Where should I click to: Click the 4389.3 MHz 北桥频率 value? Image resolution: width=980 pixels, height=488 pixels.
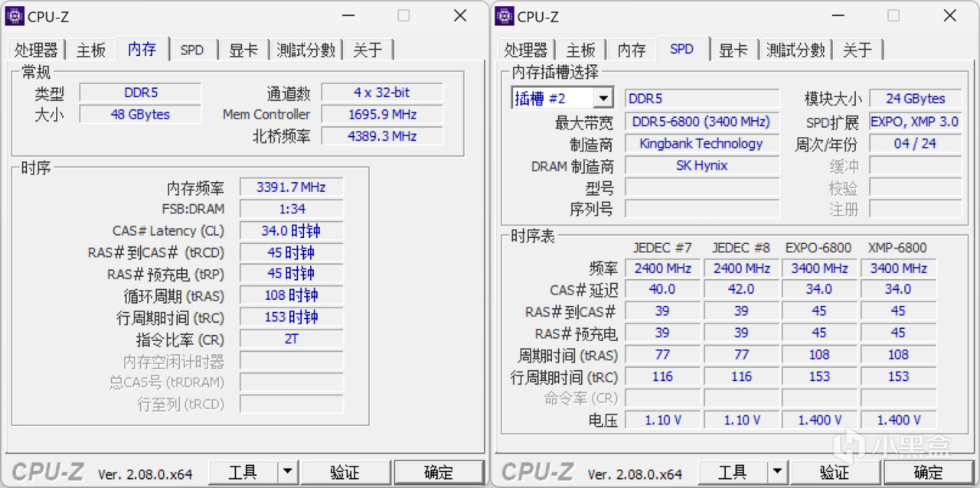tap(381, 136)
